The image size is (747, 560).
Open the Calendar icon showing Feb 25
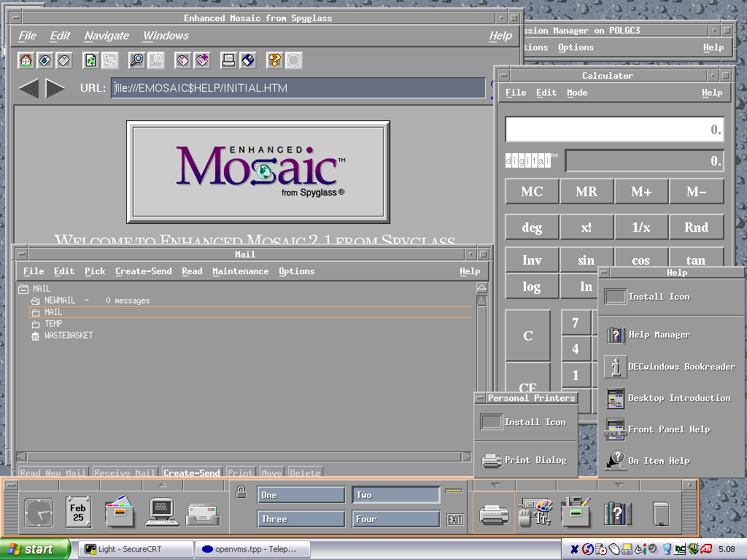(x=78, y=512)
